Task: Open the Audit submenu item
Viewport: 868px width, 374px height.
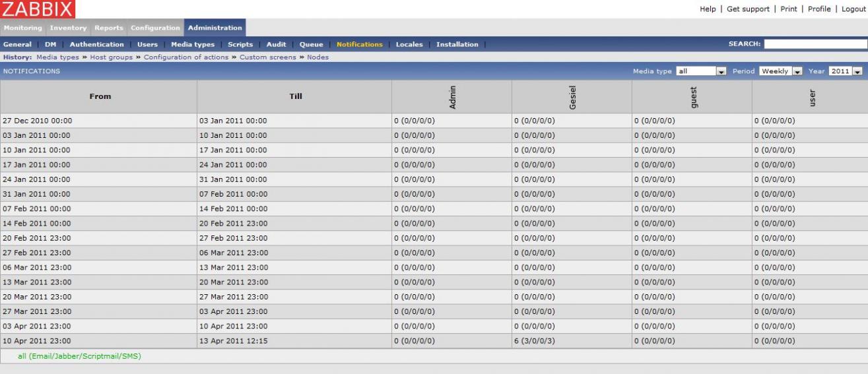Action: point(276,44)
